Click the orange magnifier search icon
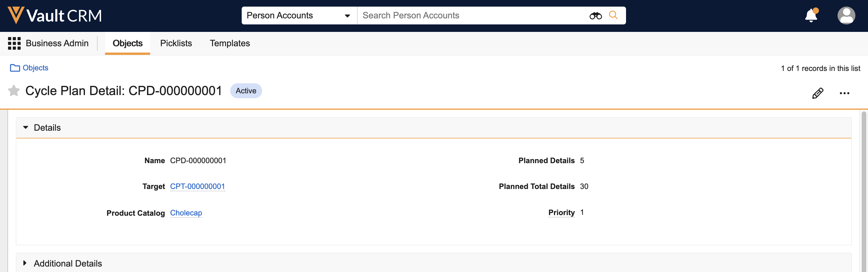 tap(613, 15)
